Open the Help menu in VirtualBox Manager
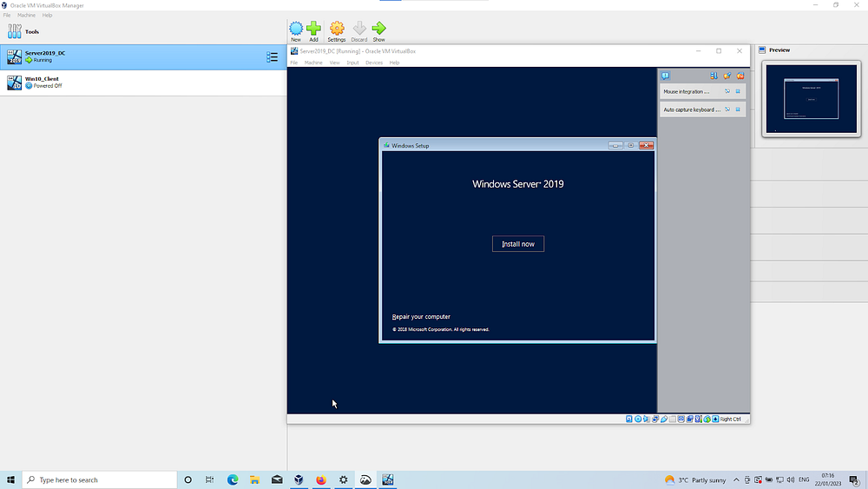The width and height of the screenshot is (868, 489). (47, 15)
